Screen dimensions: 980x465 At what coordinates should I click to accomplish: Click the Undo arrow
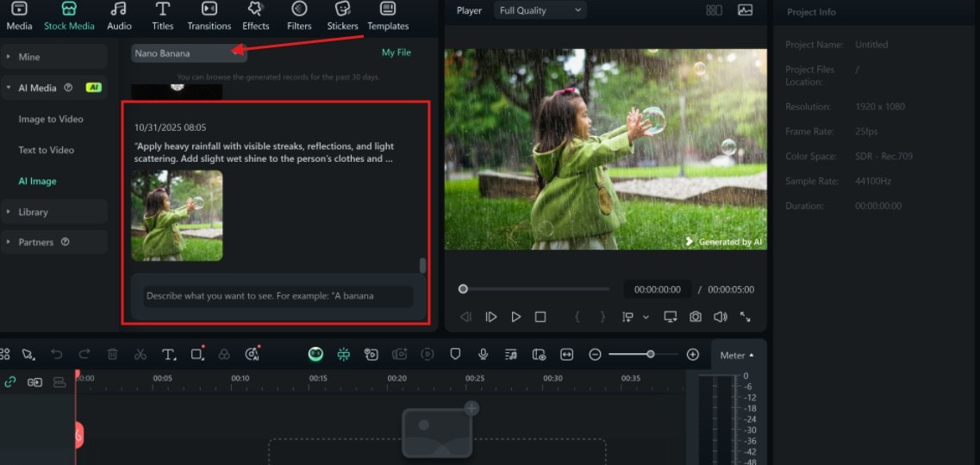pyautogui.click(x=57, y=355)
